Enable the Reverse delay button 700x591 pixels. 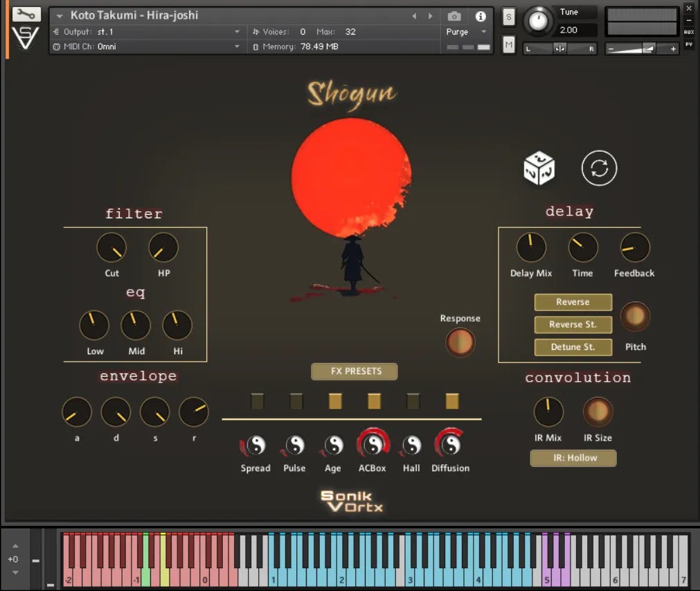(573, 302)
